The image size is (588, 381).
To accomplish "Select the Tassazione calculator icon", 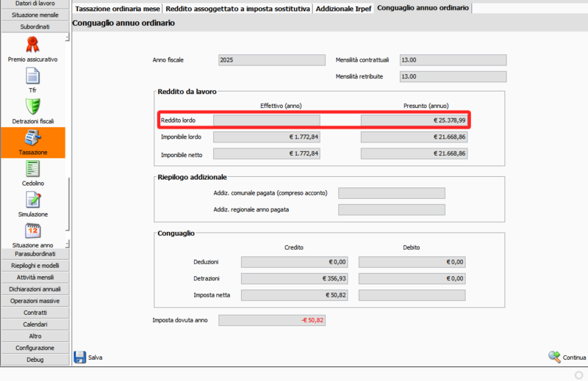I will point(32,138).
